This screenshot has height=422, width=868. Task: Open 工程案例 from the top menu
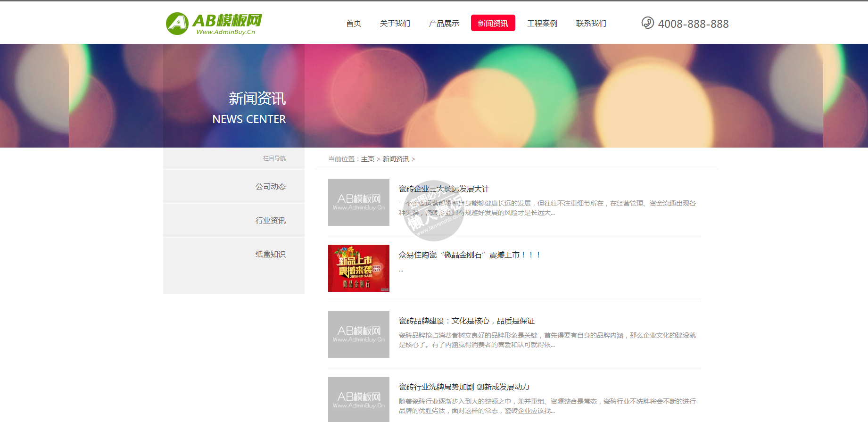pos(542,23)
